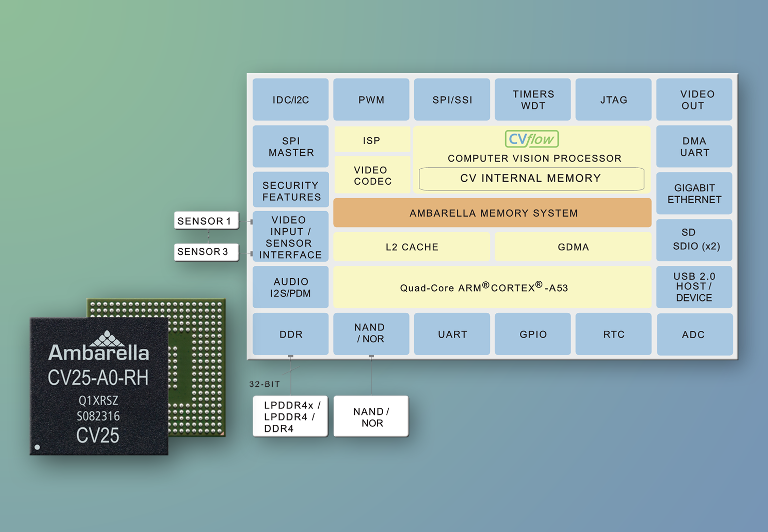Select the external NAND / NOR box below the diagram
The width and height of the screenshot is (768, 532).
[x=371, y=416]
